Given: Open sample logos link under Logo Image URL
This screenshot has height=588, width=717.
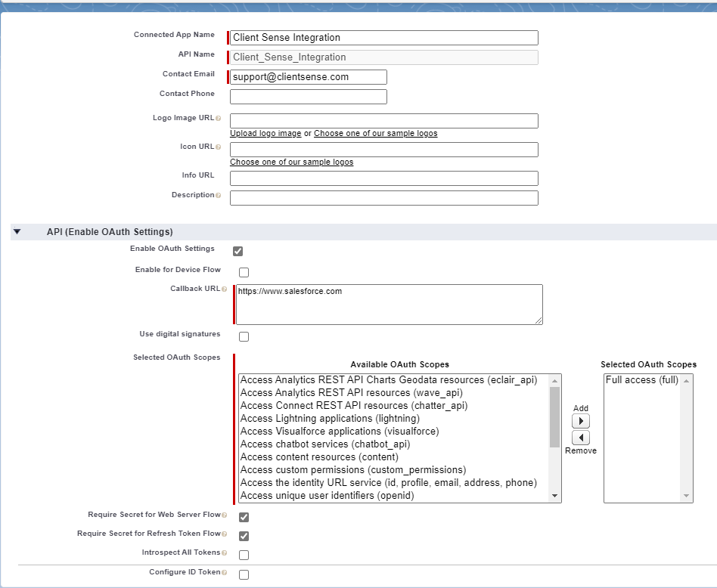Looking at the screenshot, I should click(375, 134).
